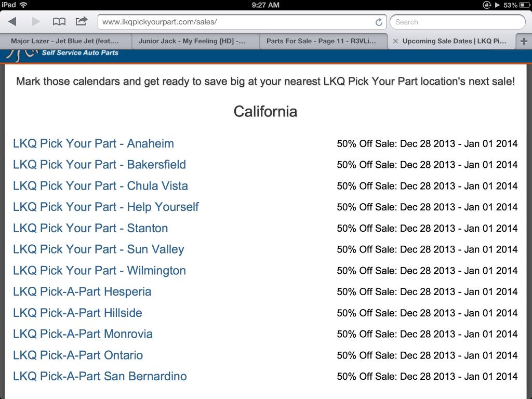Tap the Search field
The width and height of the screenshot is (532, 399).
(457, 22)
